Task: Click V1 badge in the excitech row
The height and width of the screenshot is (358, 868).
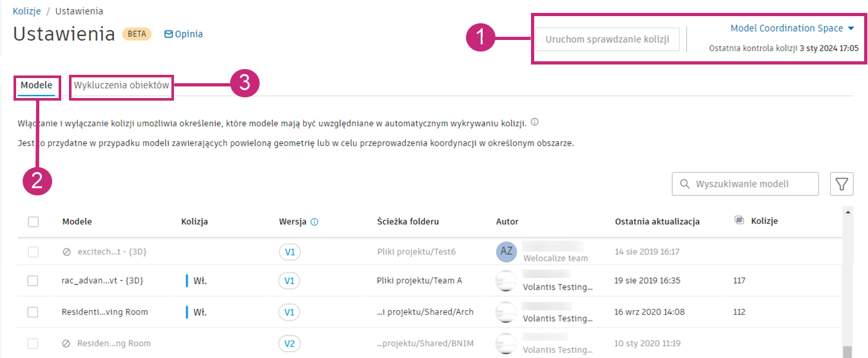Action: (x=290, y=252)
